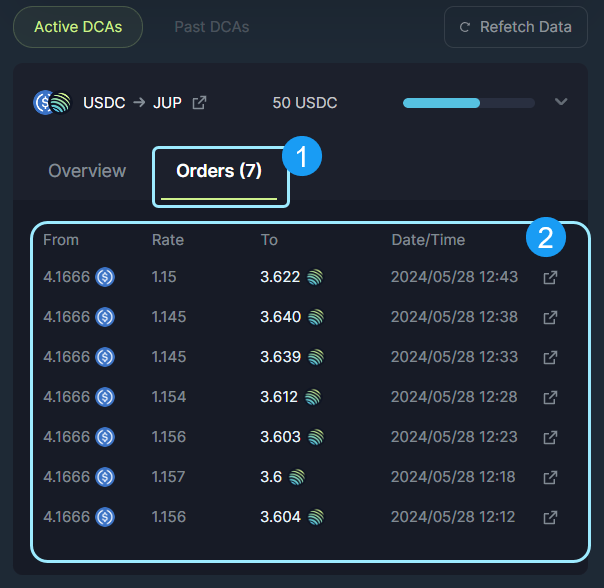Click the Date/Time column header
This screenshot has width=604, height=588.
tap(428, 240)
